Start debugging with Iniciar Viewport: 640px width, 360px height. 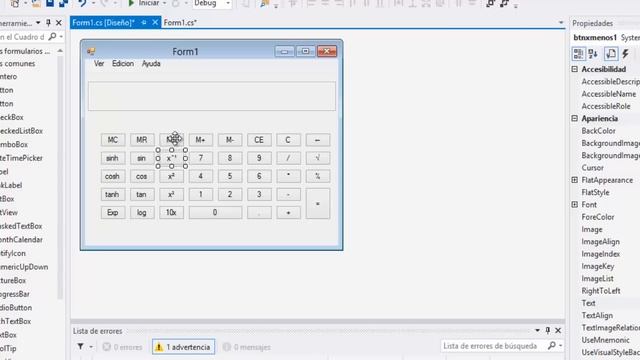point(143,3)
